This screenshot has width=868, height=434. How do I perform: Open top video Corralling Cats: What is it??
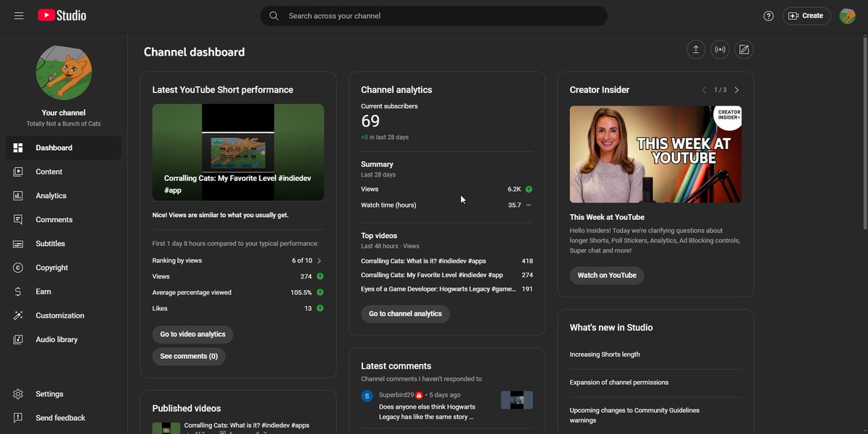click(423, 260)
